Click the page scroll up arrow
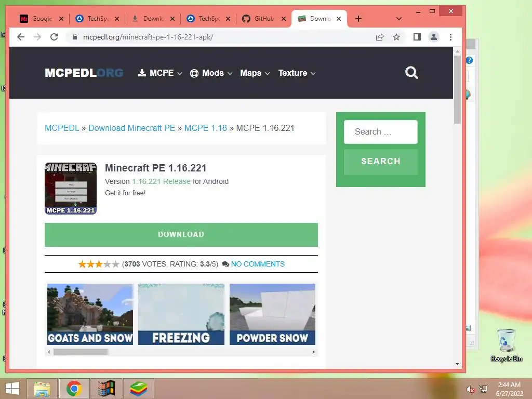 [x=457, y=51]
